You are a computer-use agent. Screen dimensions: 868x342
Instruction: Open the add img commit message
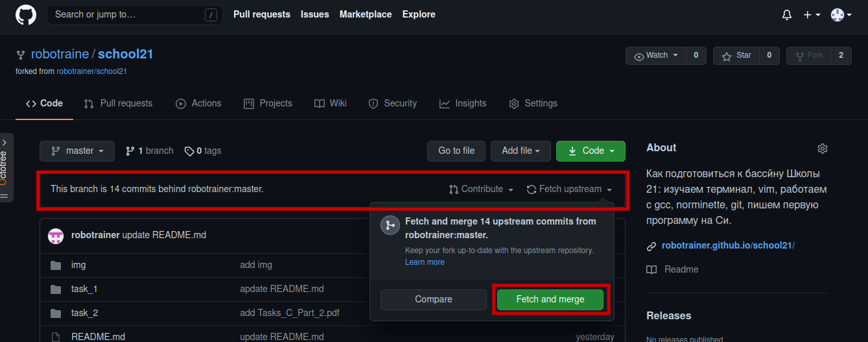pyautogui.click(x=256, y=265)
